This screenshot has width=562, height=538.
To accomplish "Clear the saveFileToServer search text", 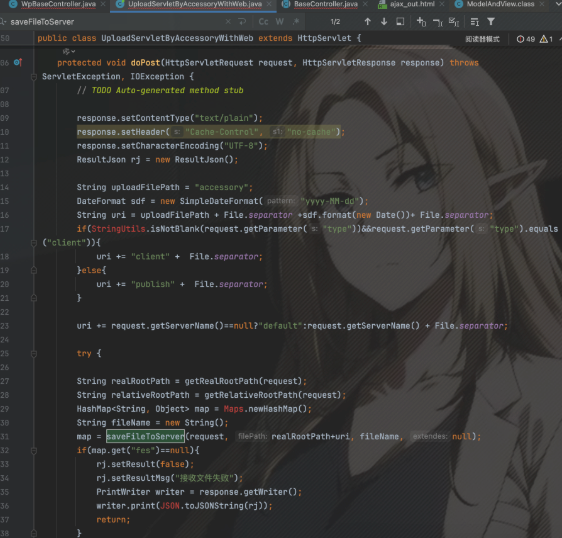I will point(228,22).
